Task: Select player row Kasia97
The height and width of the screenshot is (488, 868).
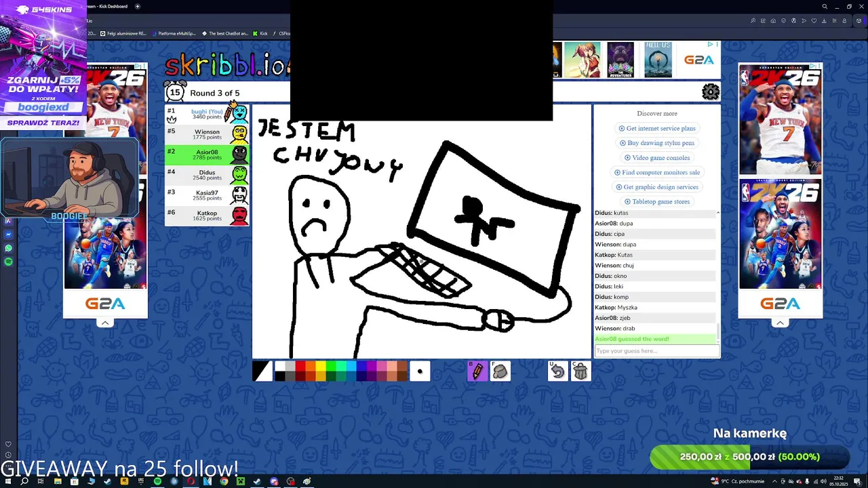Action: pyautogui.click(x=207, y=195)
